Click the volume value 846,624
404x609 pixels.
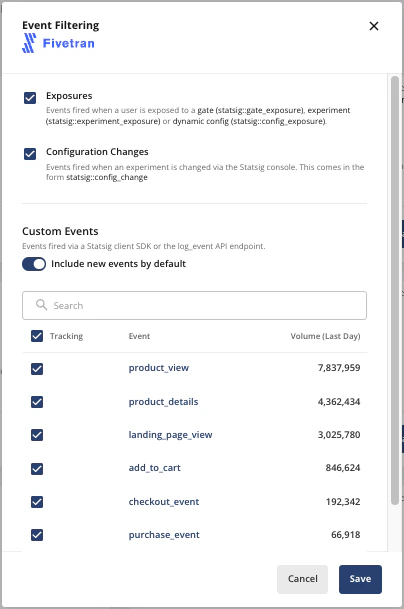point(343,468)
